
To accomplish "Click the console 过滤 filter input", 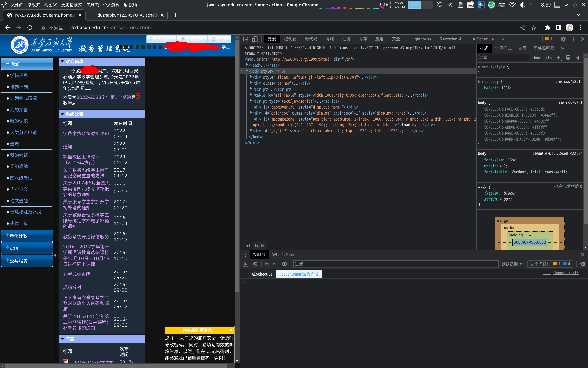I will [396, 264].
